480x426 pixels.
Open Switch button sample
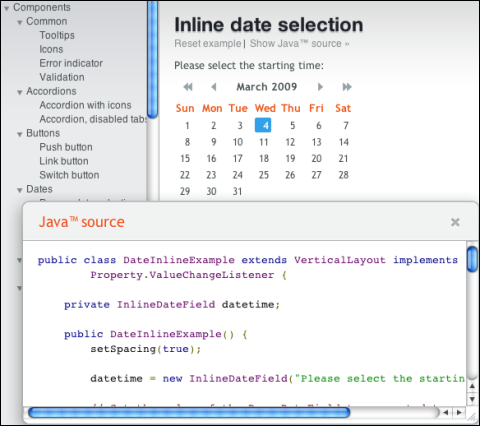coord(69,175)
